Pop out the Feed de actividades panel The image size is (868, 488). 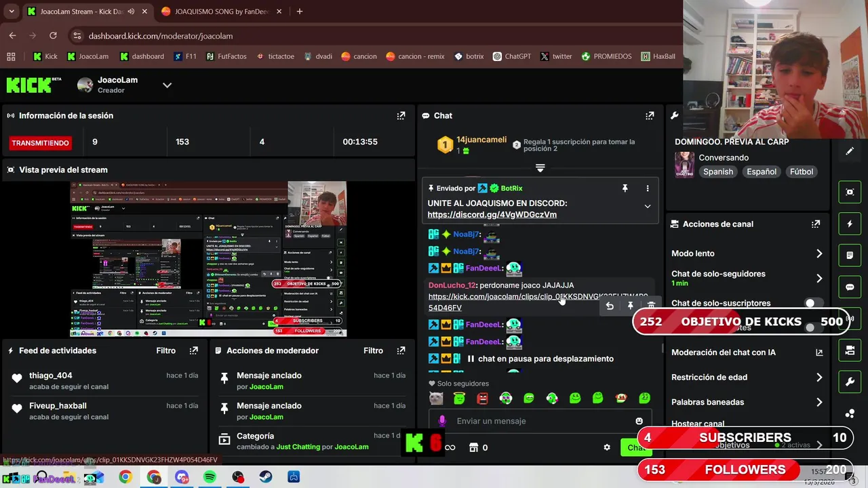194,350
